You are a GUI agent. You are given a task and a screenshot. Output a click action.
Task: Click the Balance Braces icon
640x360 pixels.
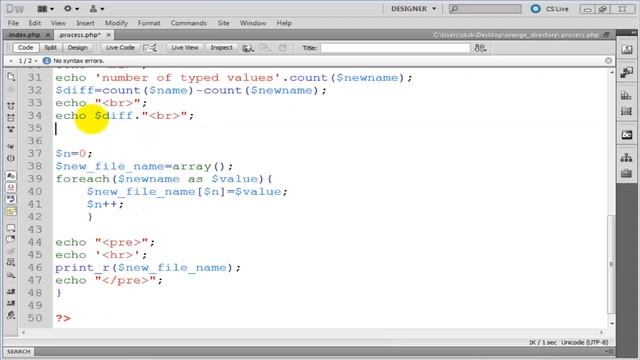[11, 158]
